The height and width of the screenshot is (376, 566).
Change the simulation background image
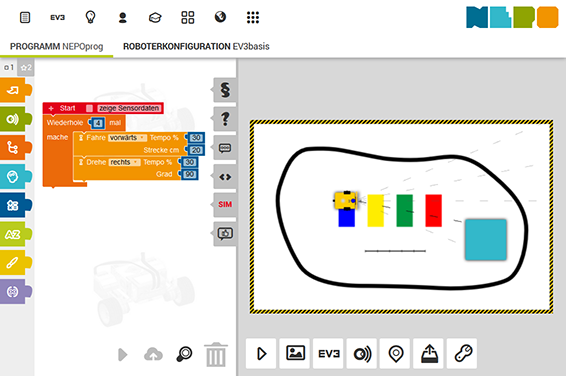coord(295,353)
